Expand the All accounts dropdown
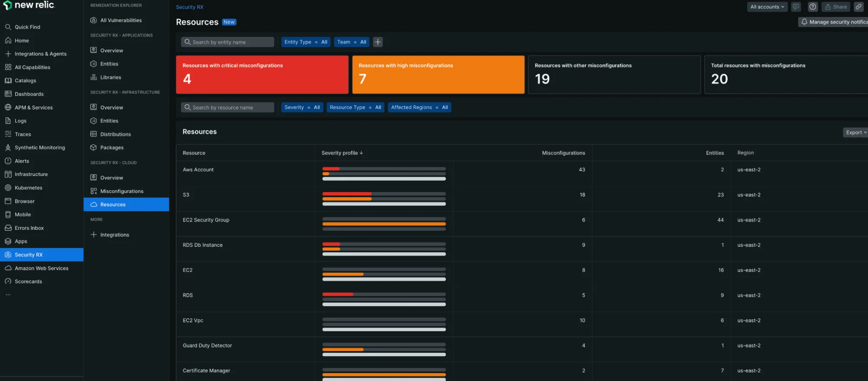Viewport: 868px width, 381px height. 767,7
